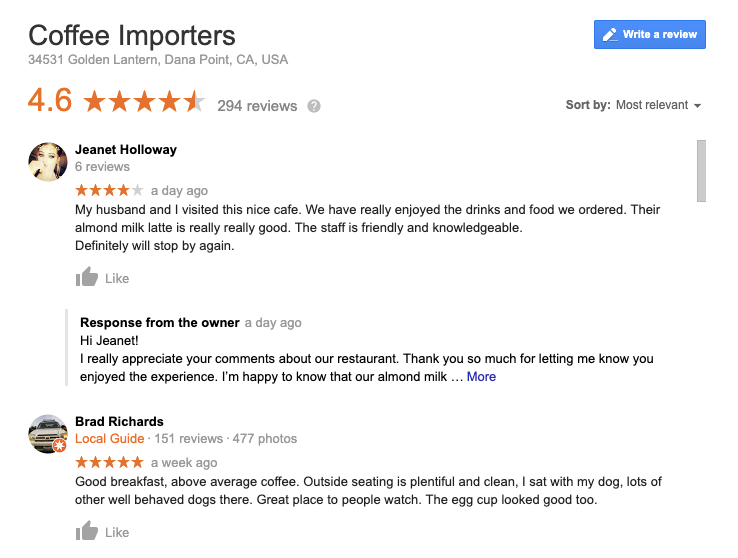The height and width of the screenshot is (558, 738).
Task: Click Jeanet's 6 reviews count
Action: pyautogui.click(x=103, y=167)
